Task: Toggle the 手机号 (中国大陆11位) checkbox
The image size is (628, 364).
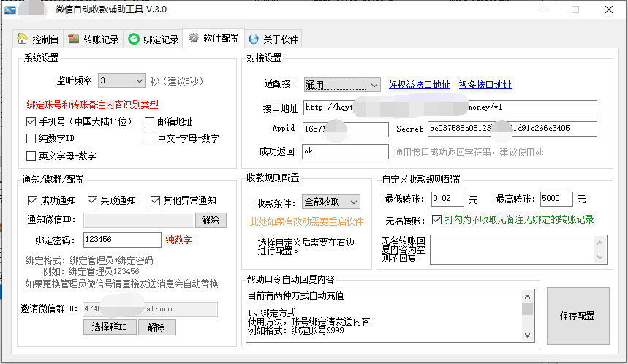Action: [31, 121]
